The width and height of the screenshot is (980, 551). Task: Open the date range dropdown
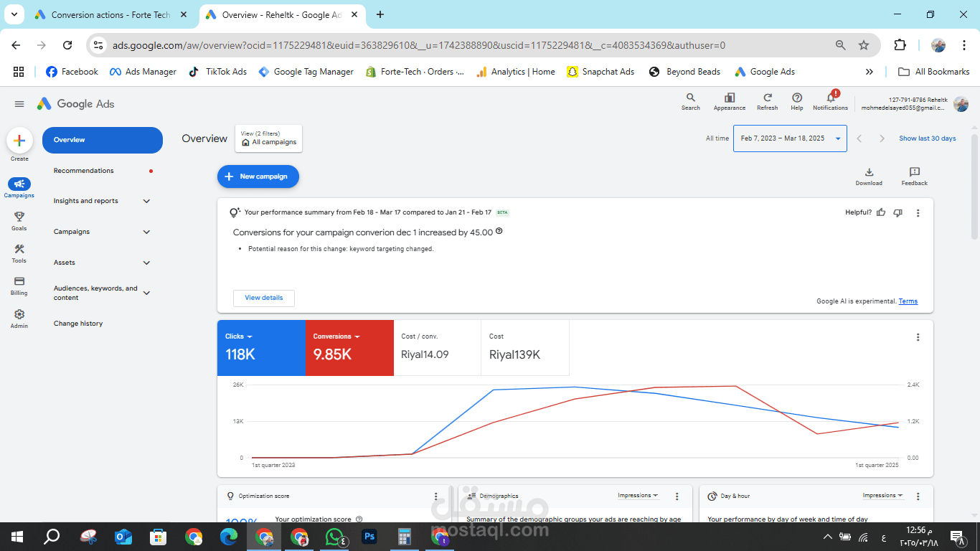[790, 138]
